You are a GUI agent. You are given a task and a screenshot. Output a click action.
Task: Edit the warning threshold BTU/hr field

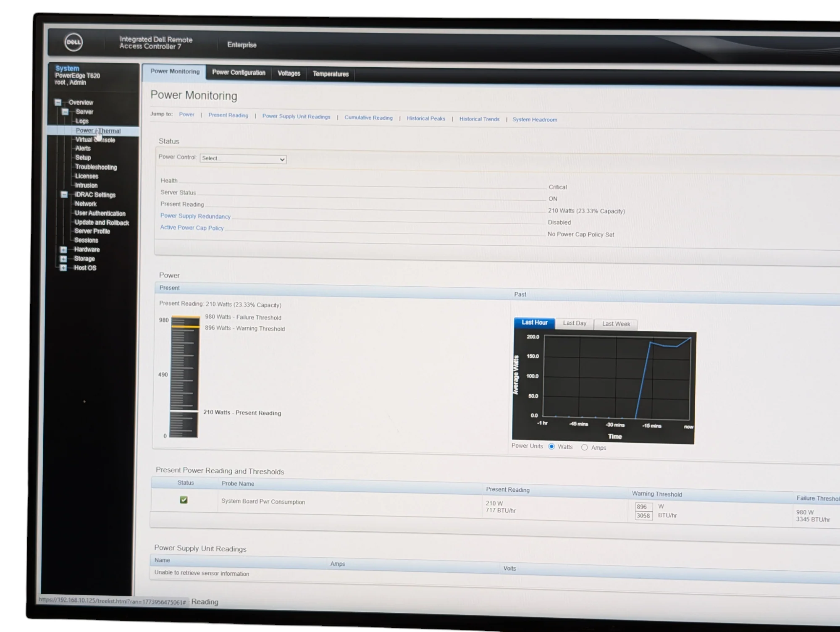pyautogui.click(x=644, y=516)
